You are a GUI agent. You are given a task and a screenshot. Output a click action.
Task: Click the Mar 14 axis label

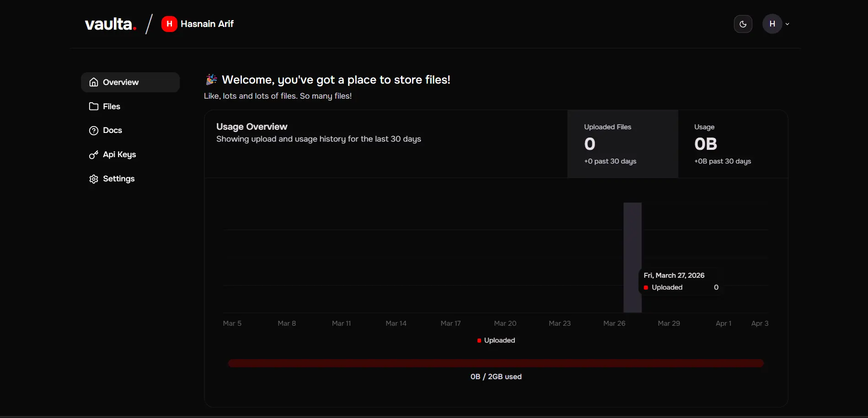pyautogui.click(x=396, y=323)
